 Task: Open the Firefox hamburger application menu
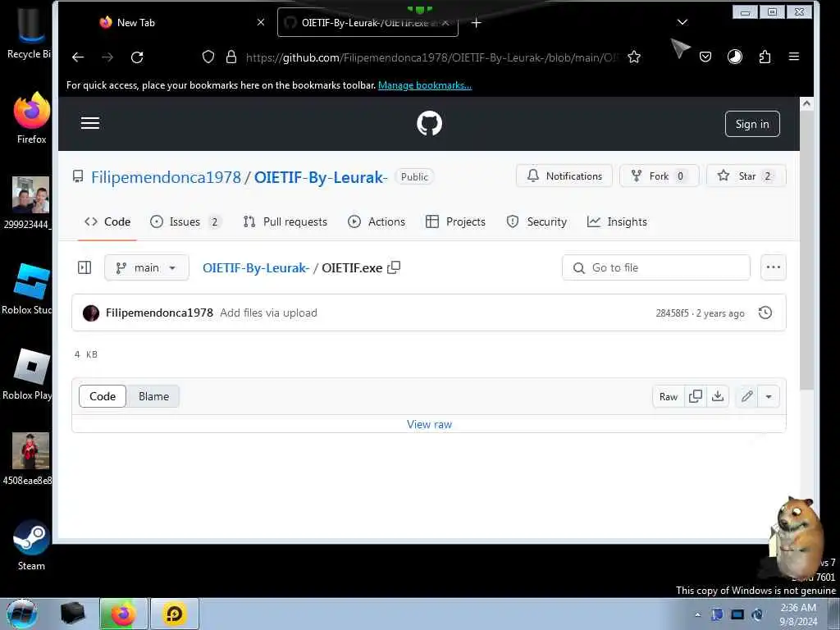coord(794,57)
